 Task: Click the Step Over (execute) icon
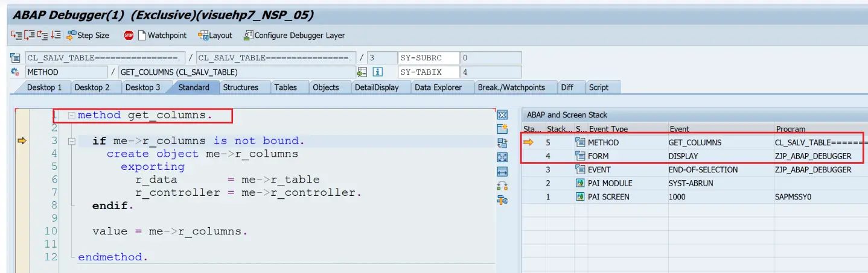pos(29,35)
